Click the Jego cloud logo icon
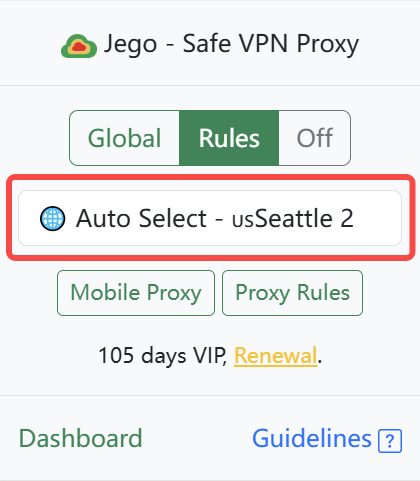The image size is (420, 481). point(79,46)
